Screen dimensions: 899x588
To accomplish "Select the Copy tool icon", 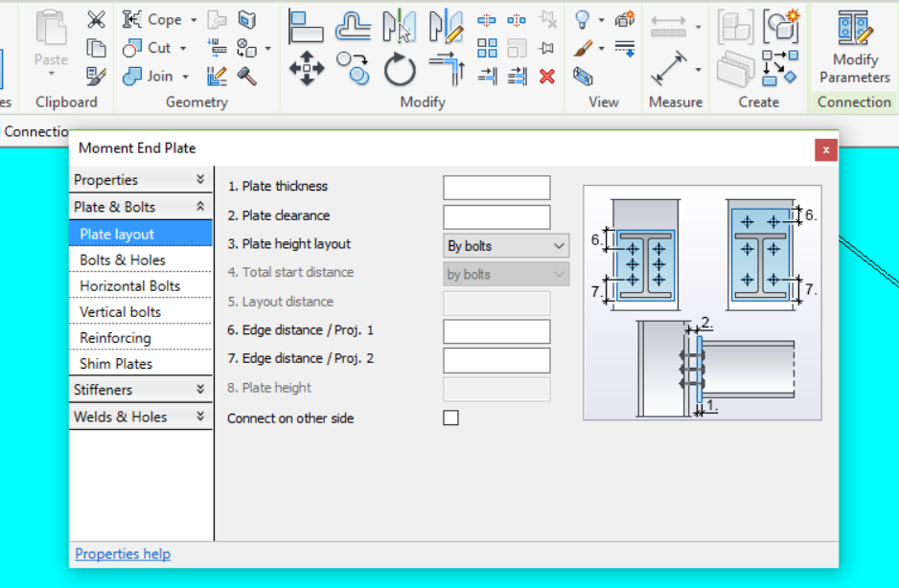I will pyautogui.click(x=353, y=68).
